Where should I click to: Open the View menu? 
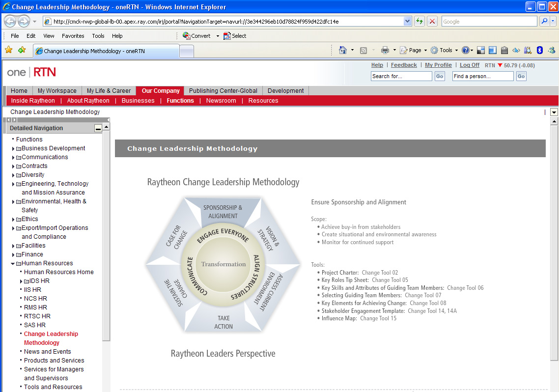[x=49, y=36]
